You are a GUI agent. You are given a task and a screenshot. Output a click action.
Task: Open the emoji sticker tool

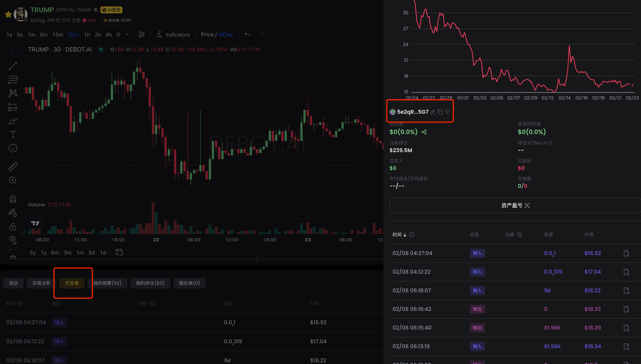click(x=13, y=148)
